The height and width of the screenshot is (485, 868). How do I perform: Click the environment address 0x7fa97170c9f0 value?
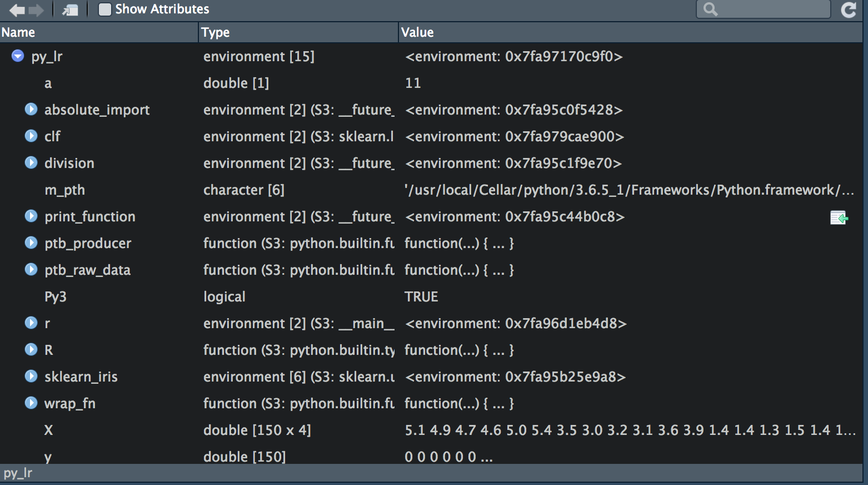click(x=514, y=57)
